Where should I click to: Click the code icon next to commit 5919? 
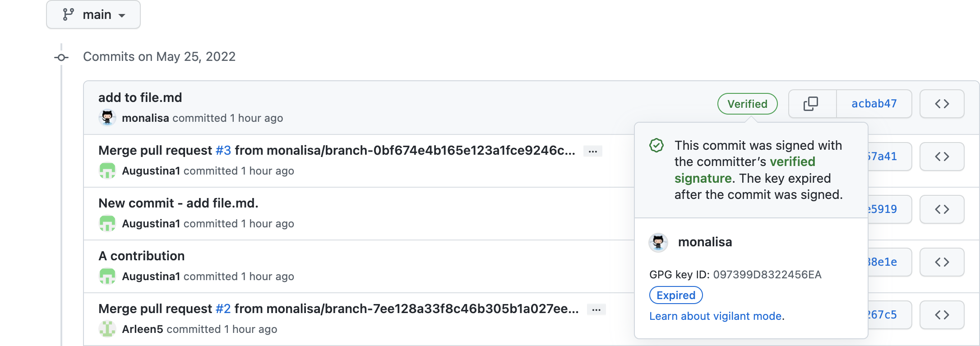[942, 209]
